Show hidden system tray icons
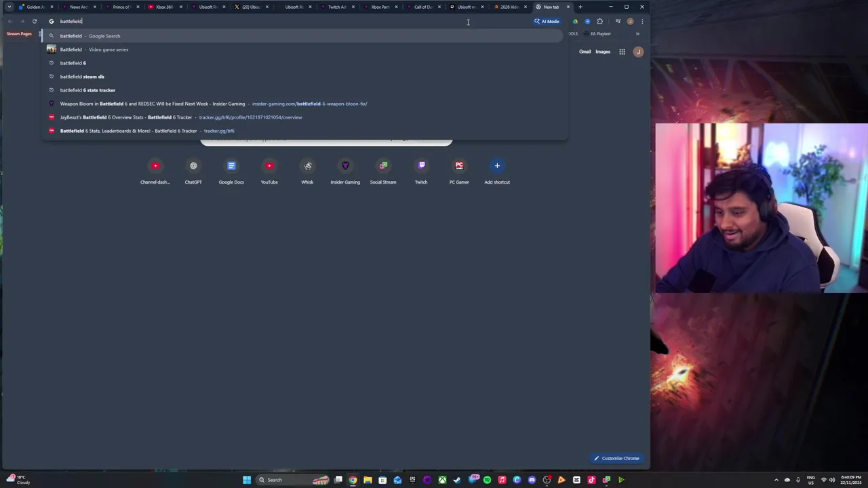 [776, 480]
